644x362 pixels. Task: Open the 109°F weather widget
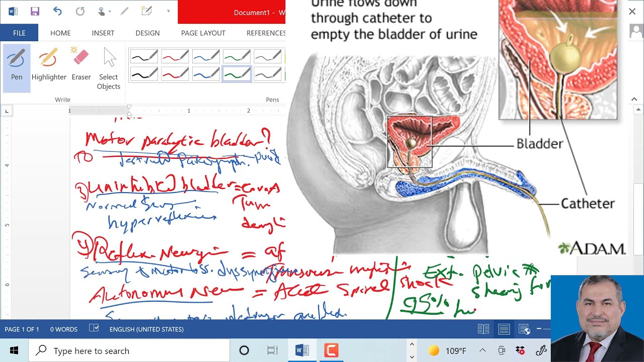(447, 350)
